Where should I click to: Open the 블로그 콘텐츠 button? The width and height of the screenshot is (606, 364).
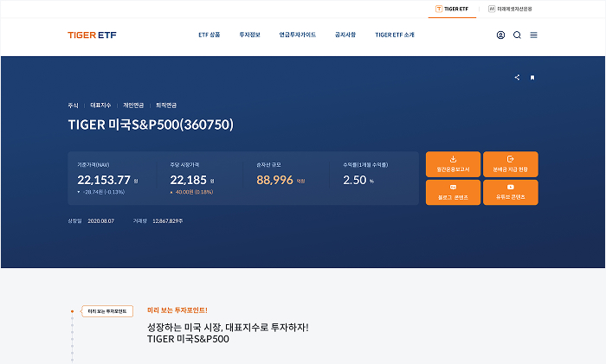[453, 192]
